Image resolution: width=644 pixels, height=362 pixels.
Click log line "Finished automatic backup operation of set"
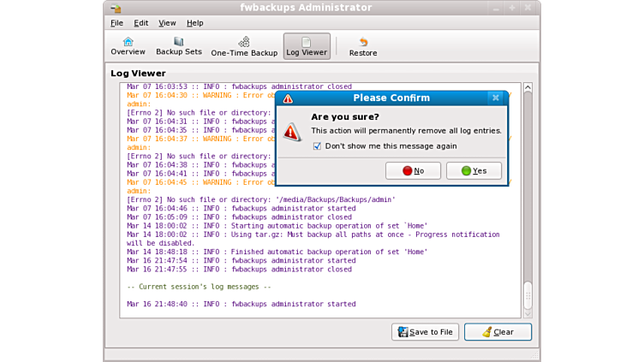tap(277, 252)
